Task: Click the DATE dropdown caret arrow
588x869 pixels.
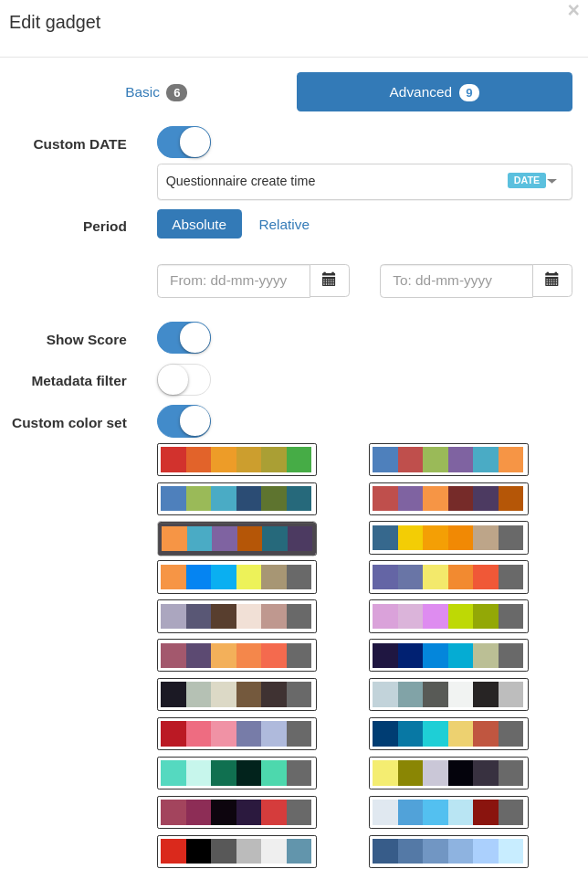Action: pos(552,181)
